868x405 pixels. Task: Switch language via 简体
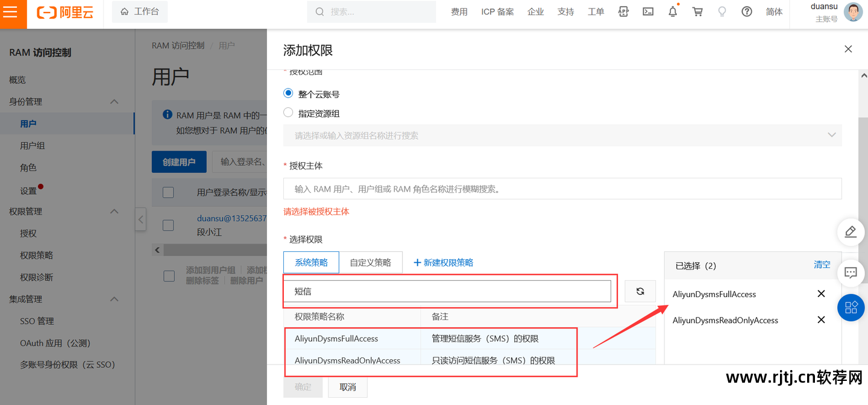point(774,11)
